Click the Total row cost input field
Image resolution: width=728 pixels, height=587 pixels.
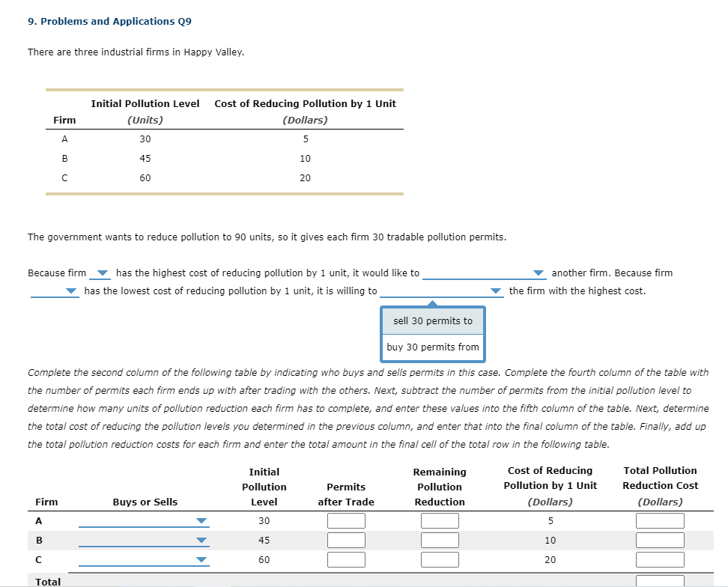coord(660,581)
